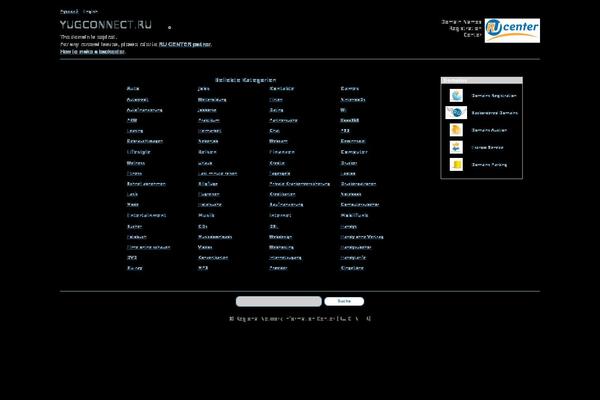
Task: Open the Domain Registration text link
Action: pyautogui.click(x=493, y=96)
